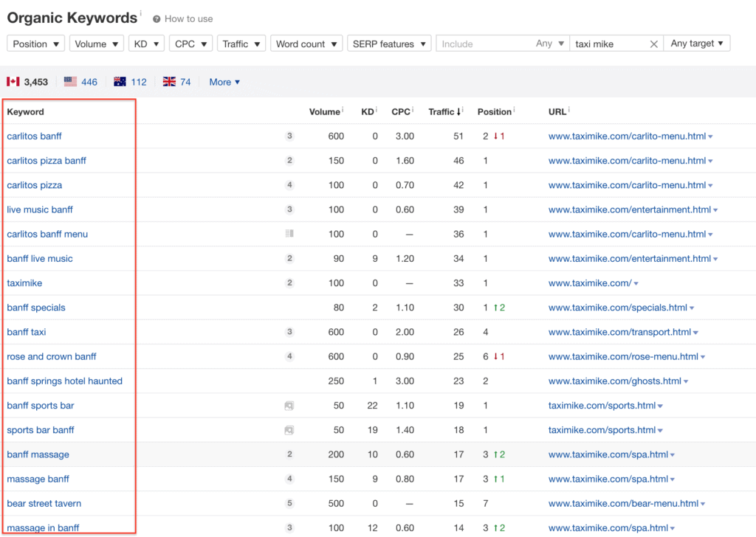Open the Word count filter dropdown
This screenshot has height=537, width=756.
(x=306, y=44)
